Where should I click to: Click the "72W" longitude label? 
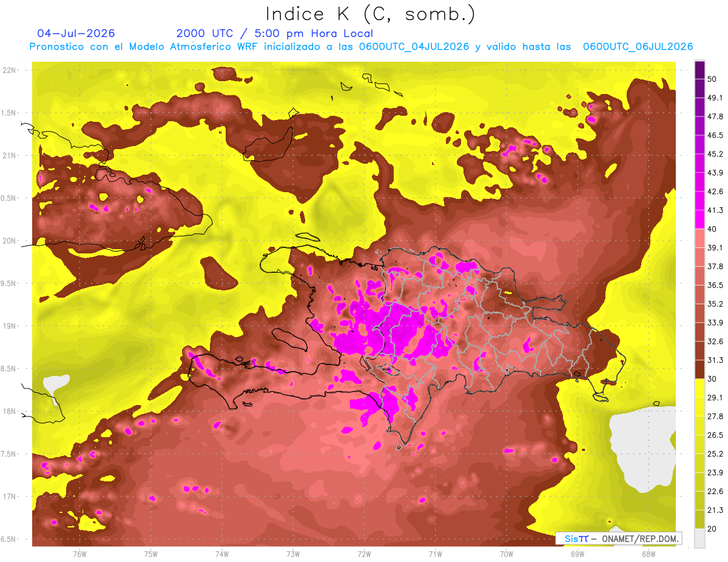point(364,554)
